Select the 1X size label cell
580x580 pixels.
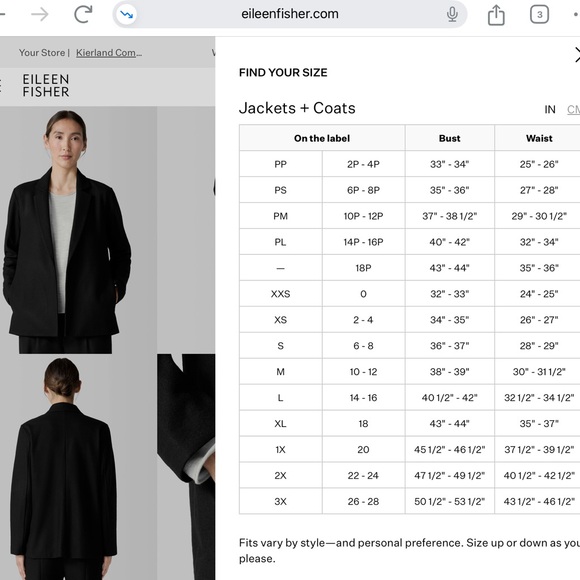pyautogui.click(x=280, y=449)
